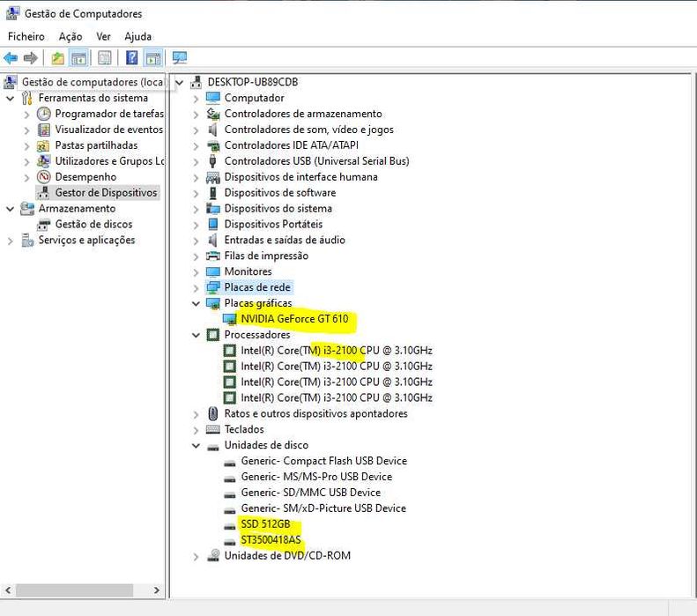The image size is (697, 616).
Task: Collapse the Armazenamento node
Action: tap(11, 209)
